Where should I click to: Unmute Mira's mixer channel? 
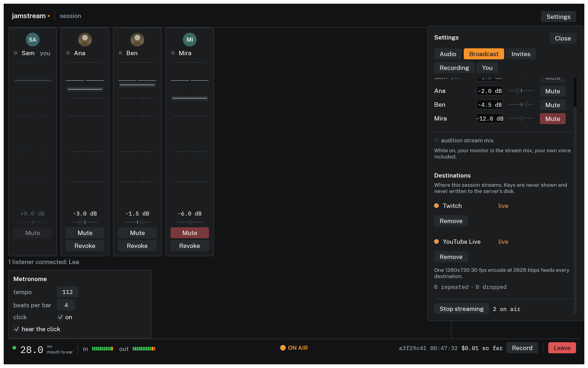(189, 233)
